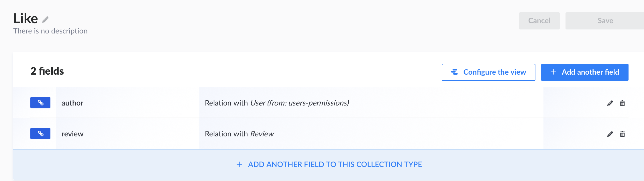Click the relation link icon for author
Image resolution: width=644 pixels, height=181 pixels.
40,103
